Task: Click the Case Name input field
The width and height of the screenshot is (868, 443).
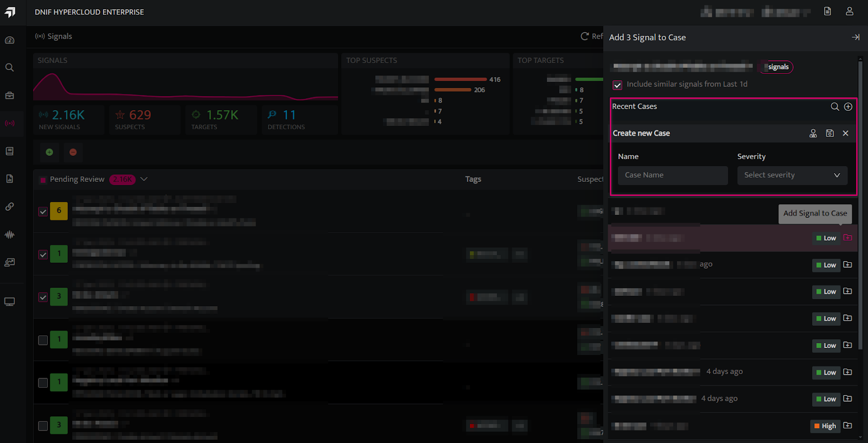Action: 673,175
